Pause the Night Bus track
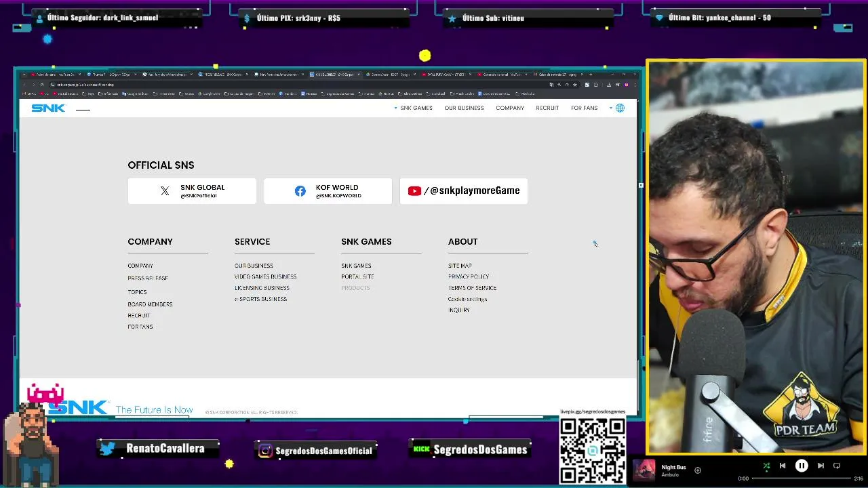Viewport: 868px width, 488px height. click(802, 466)
